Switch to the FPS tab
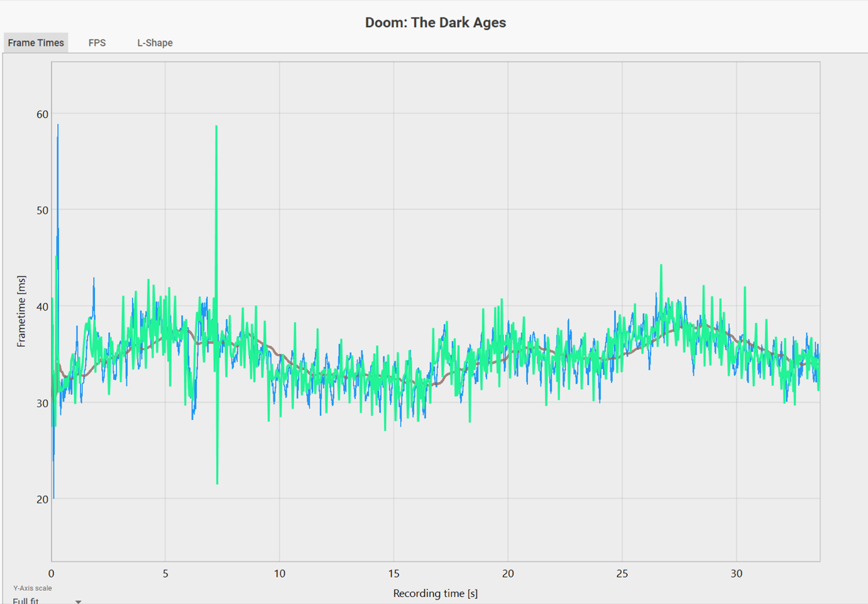 [x=97, y=43]
